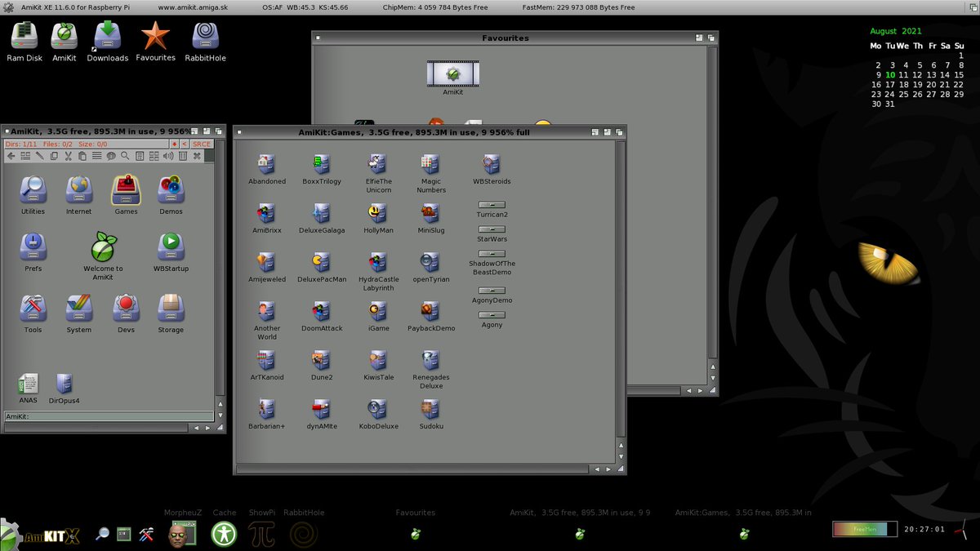The height and width of the screenshot is (551, 980).
Task: Click the magnifier search icon in lister toolbar
Action: coord(125,156)
